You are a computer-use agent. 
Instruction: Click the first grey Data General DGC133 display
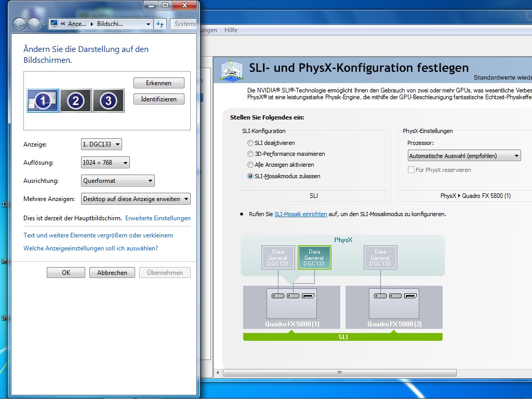(278, 258)
